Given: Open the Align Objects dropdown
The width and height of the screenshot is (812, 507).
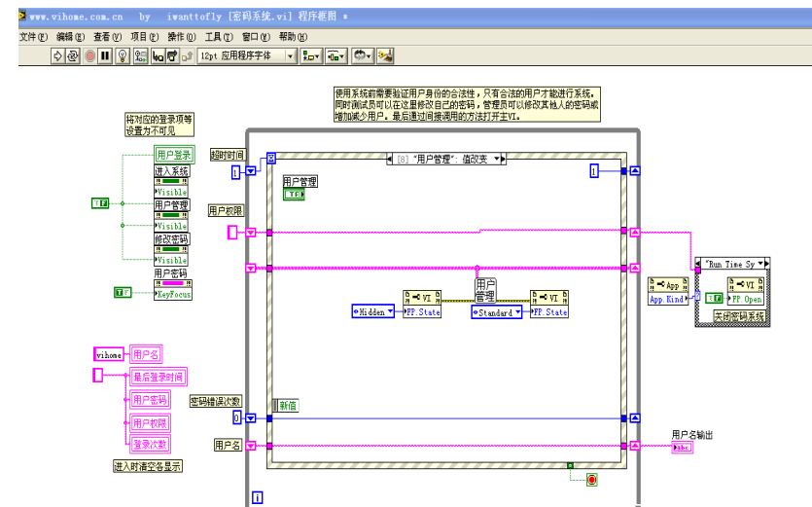Looking at the screenshot, I should coord(311,56).
